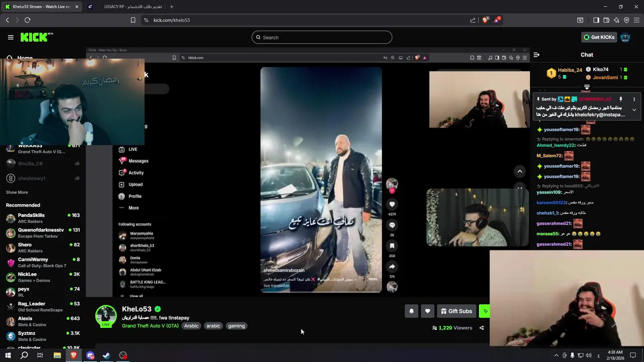The width and height of the screenshot is (644, 362).
Task: Toggle the Brave sidebar panel icon
Action: click(x=596, y=20)
